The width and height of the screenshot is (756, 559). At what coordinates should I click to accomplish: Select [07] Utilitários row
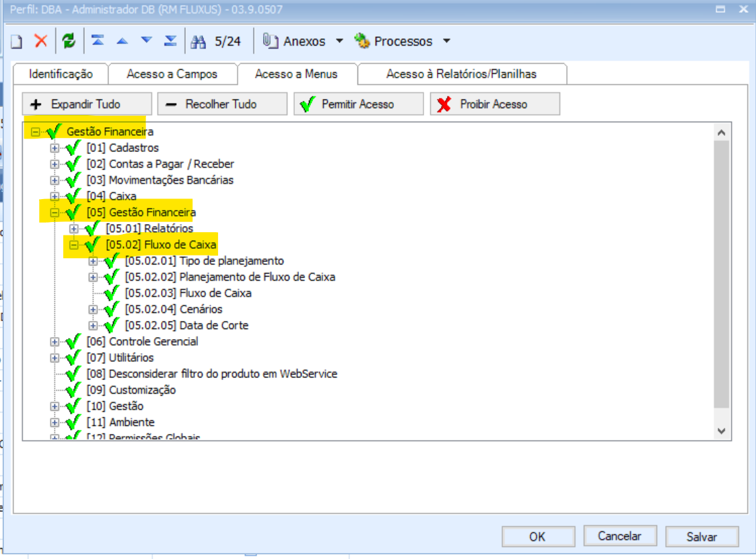point(120,358)
